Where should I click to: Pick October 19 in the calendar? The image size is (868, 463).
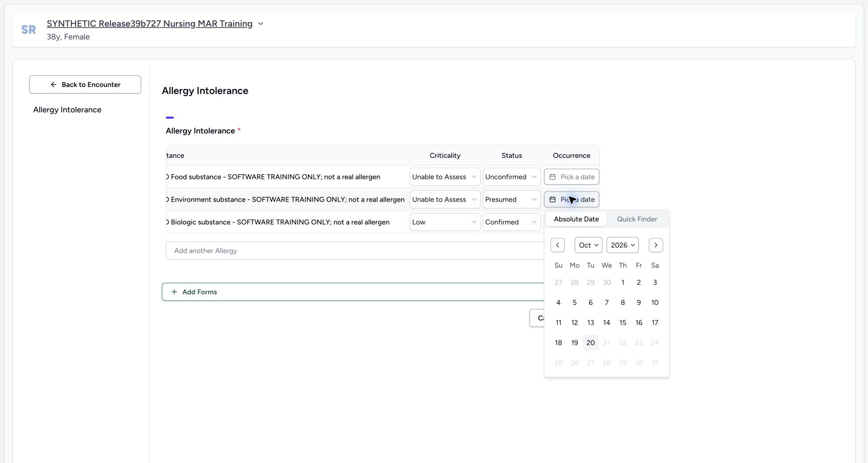coord(575,343)
